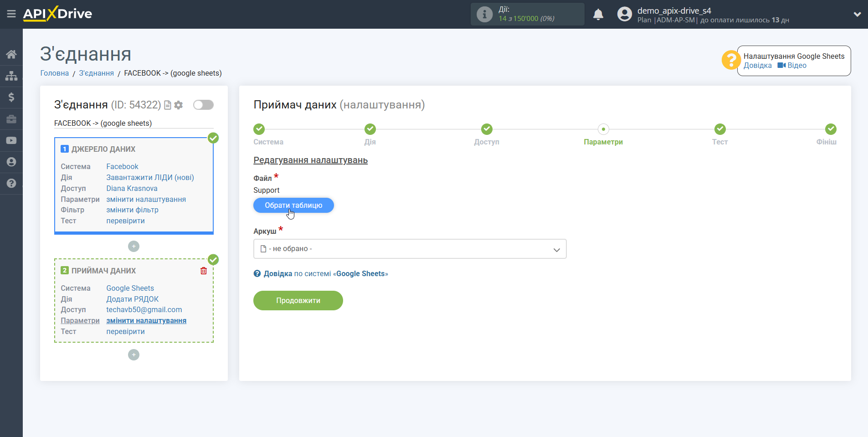Click the Продовжити button

pos(298,301)
